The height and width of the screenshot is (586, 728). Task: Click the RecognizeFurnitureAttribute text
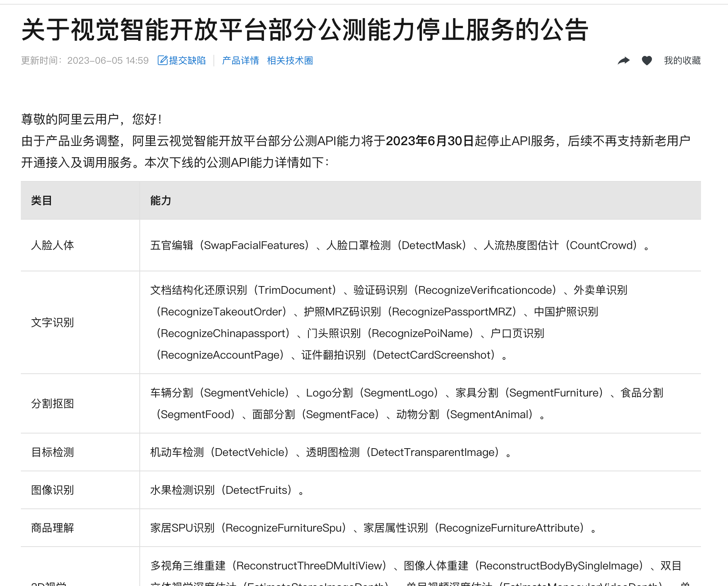[509, 528]
